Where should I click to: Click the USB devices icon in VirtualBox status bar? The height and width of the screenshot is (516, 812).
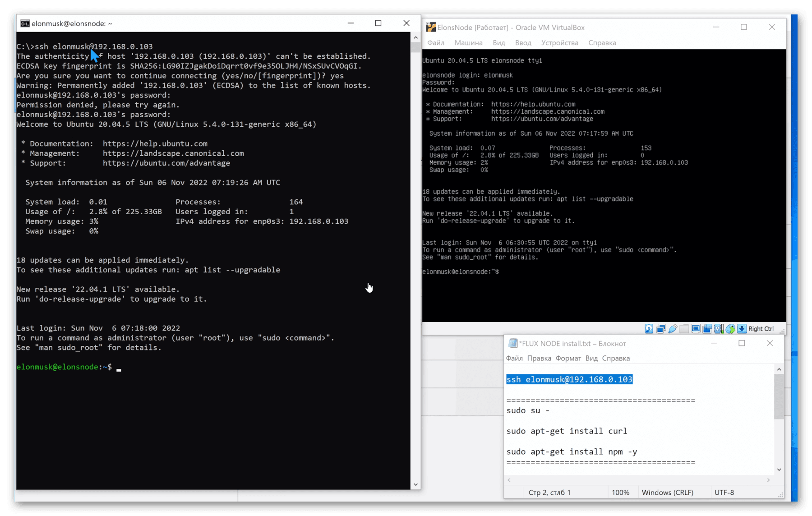point(673,329)
